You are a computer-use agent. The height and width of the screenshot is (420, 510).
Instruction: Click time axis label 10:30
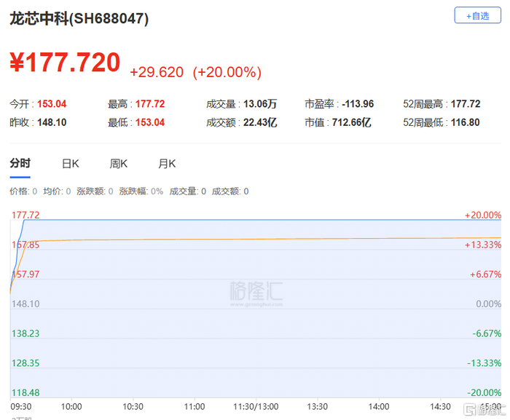click(x=133, y=407)
